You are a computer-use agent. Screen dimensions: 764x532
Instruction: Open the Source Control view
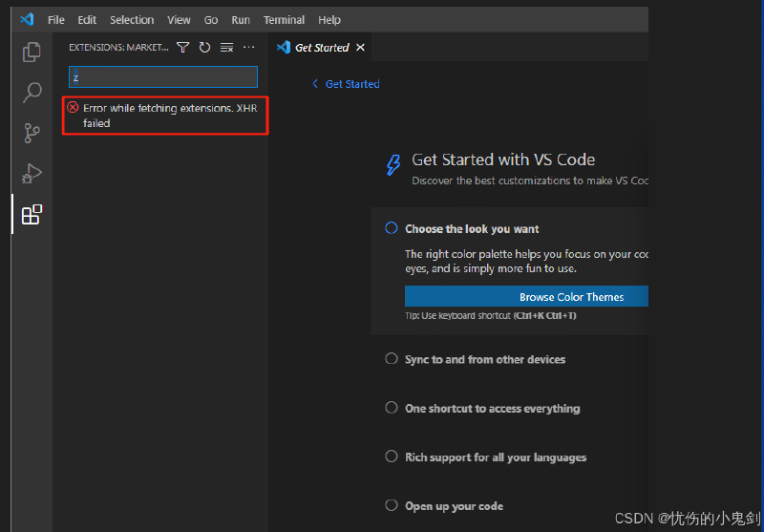pos(32,133)
